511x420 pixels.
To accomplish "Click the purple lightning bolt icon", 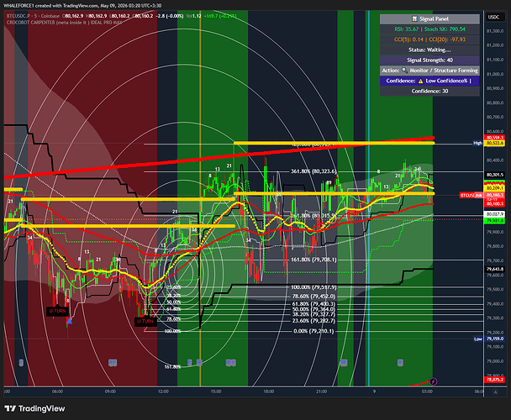I will [433, 381].
